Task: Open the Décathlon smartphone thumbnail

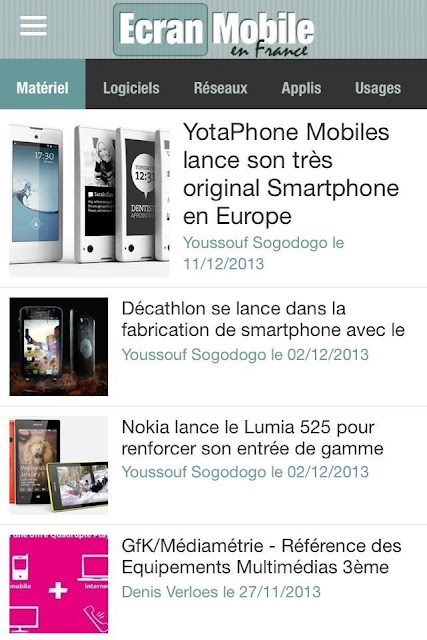Action: pyautogui.click(x=59, y=347)
